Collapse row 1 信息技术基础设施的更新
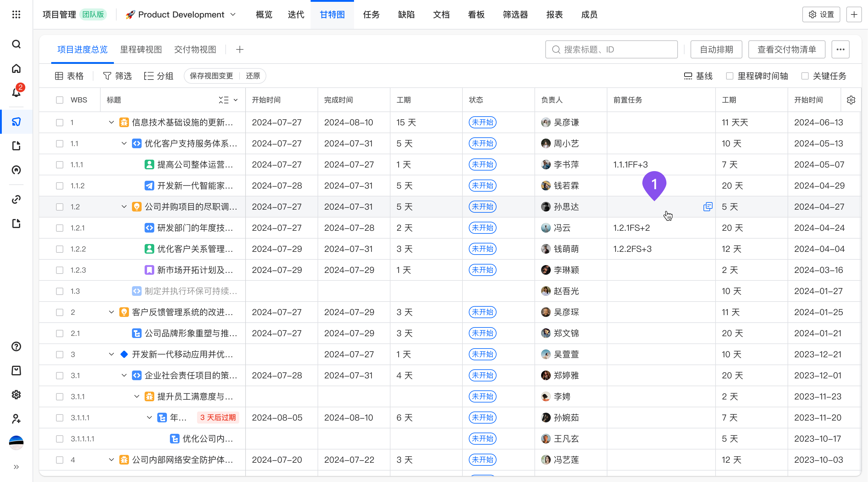The height and width of the screenshot is (482, 868). [x=111, y=122]
